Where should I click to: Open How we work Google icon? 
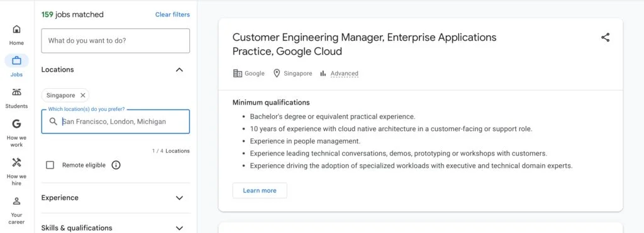(x=16, y=123)
